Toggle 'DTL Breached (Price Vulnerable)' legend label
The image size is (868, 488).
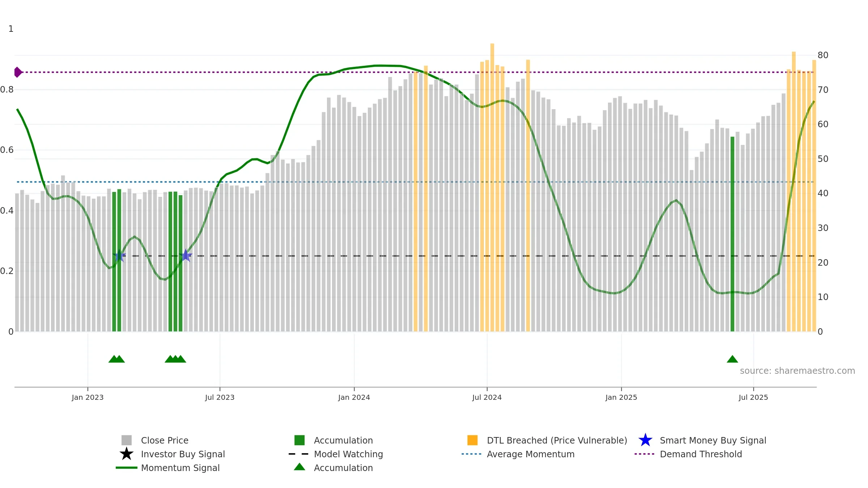pos(557,440)
